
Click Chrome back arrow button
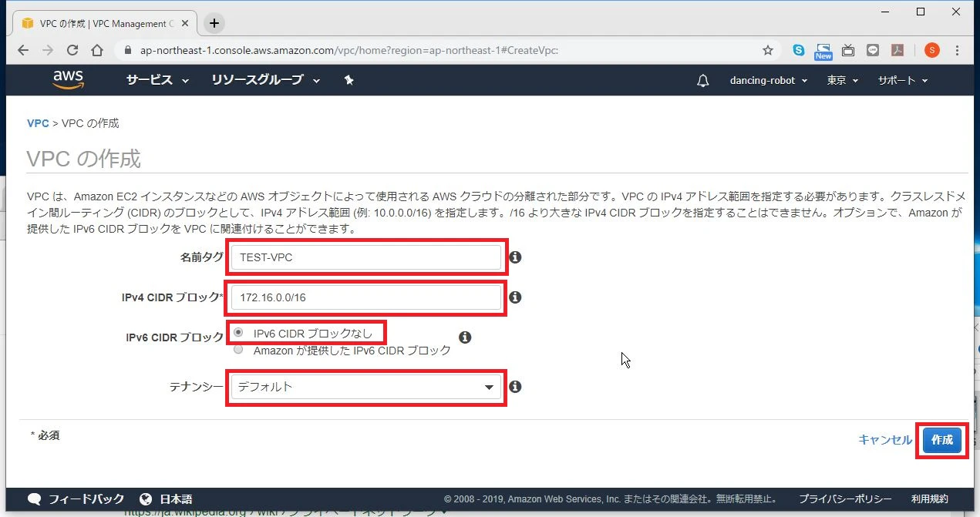[23, 50]
